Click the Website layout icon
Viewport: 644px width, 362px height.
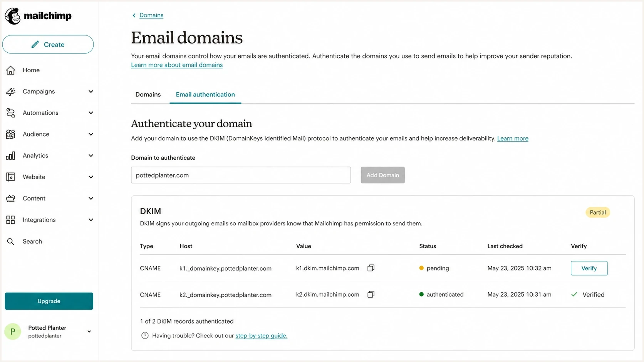[11, 177]
